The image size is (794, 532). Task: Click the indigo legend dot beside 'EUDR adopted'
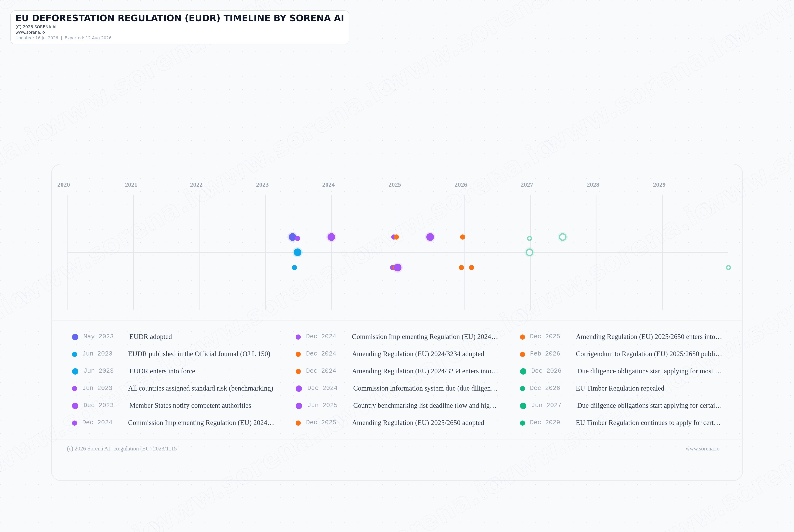click(75, 337)
